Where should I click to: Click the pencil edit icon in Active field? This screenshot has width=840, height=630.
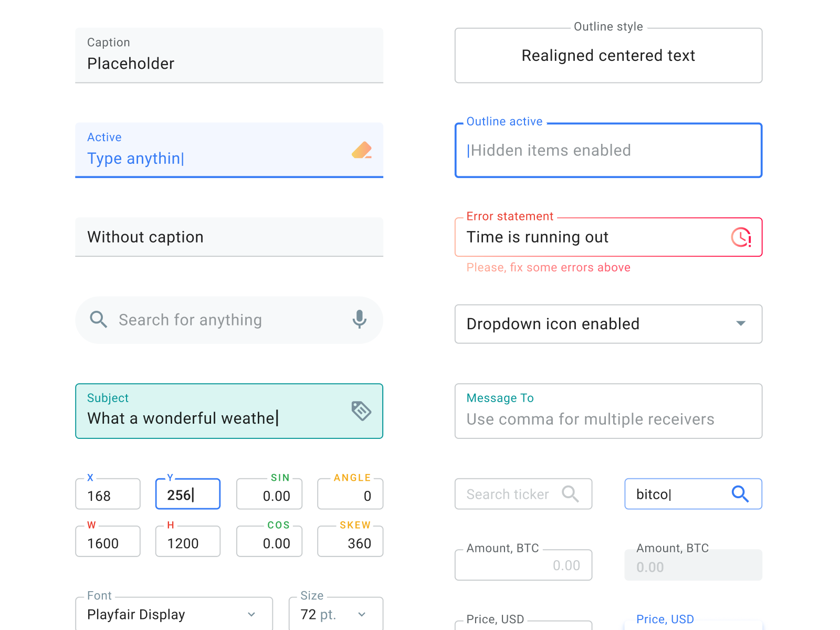click(362, 151)
